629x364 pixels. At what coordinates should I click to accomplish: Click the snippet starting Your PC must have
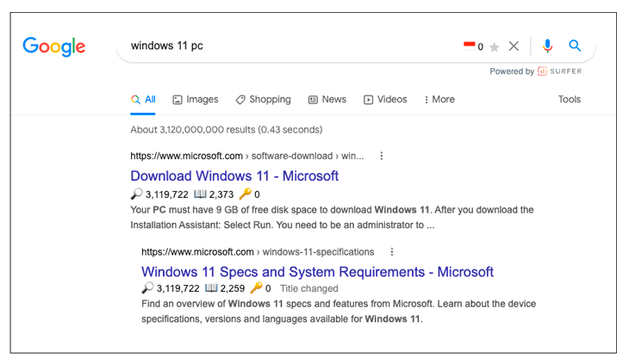332,218
